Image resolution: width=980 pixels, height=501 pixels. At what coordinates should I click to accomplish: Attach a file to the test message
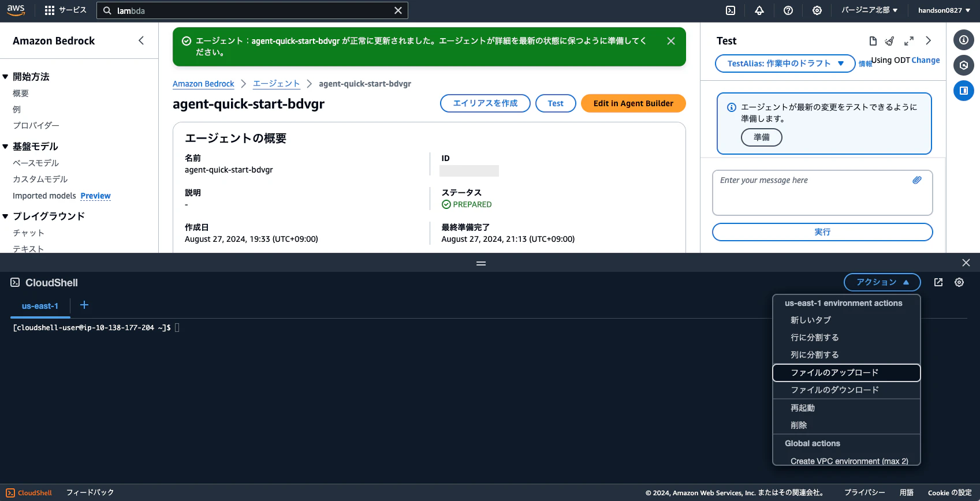click(917, 180)
